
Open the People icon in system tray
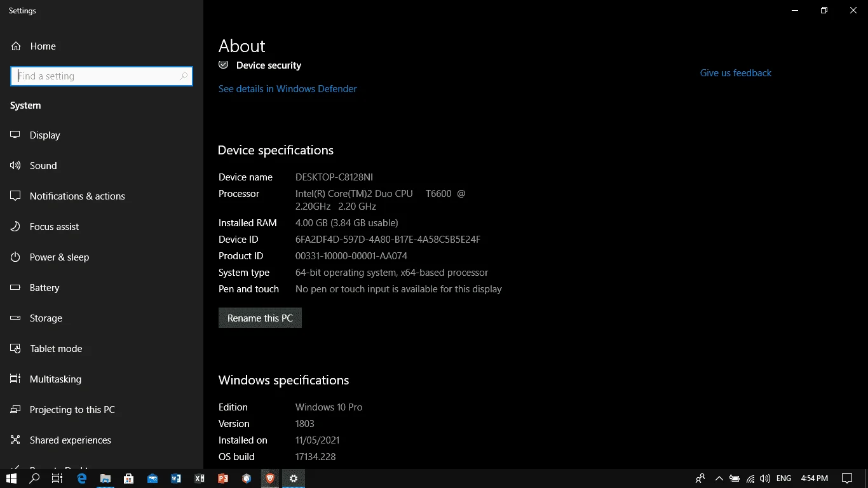click(700, 478)
